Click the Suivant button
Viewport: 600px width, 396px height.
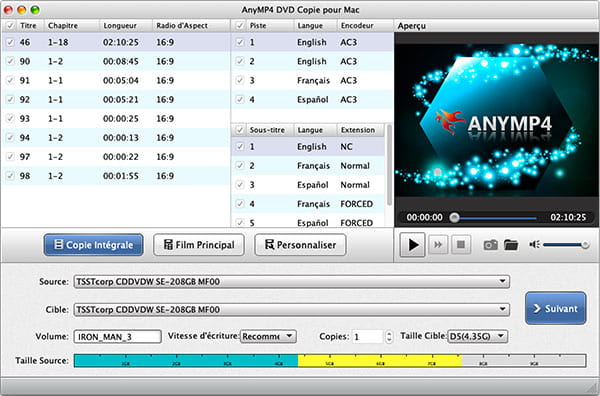point(556,308)
